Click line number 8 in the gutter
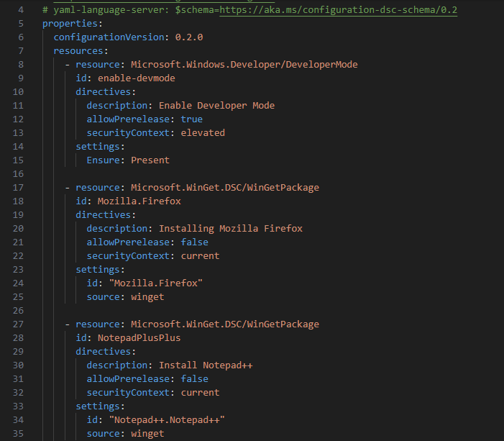Screen dimensions: 504x441 pyautogui.click(x=21, y=65)
